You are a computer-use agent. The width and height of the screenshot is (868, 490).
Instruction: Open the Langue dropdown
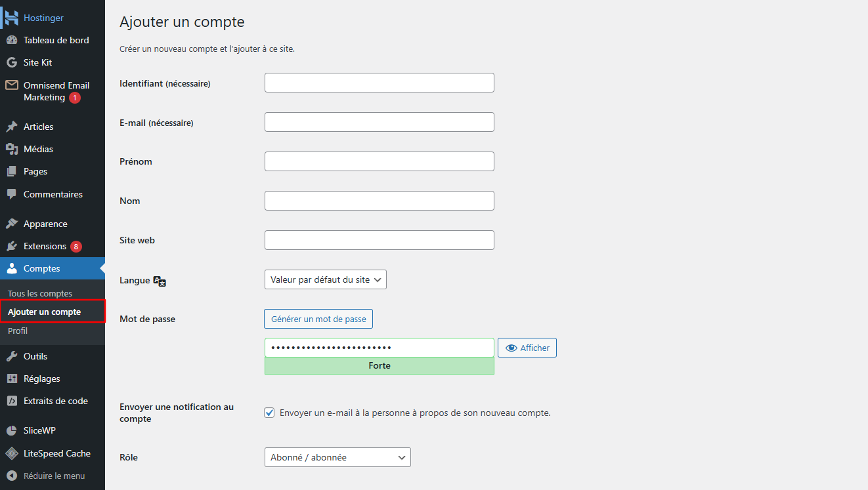pyautogui.click(x=325, y=279)
